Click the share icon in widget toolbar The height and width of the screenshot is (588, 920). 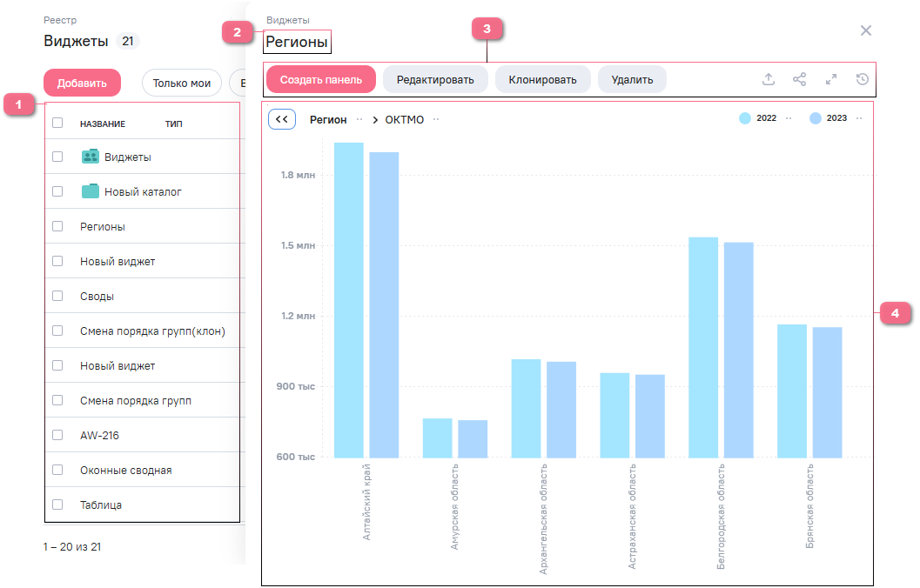800,79
